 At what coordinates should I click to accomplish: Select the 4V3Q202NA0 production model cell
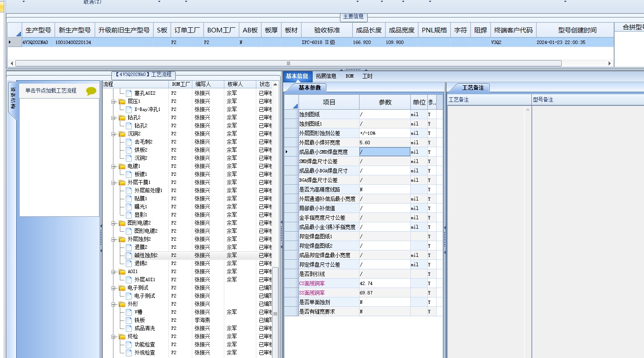click(x=38, y=42)
